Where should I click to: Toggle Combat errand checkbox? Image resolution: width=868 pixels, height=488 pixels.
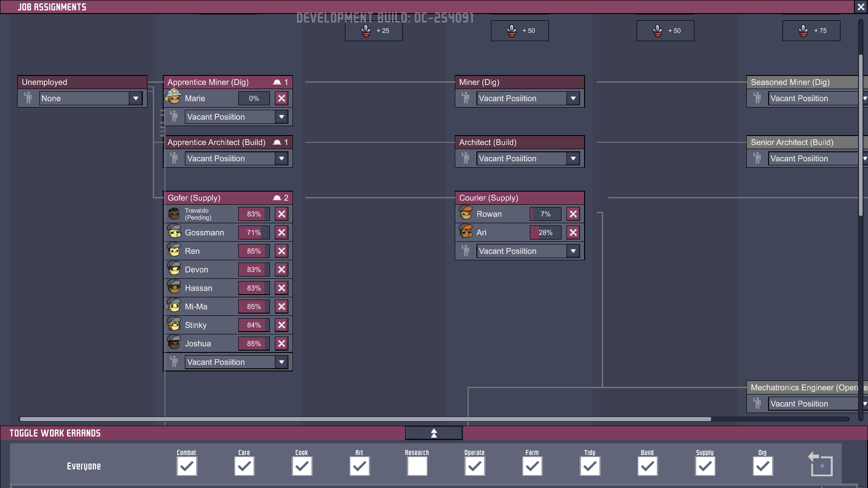[x=186, y=466]
